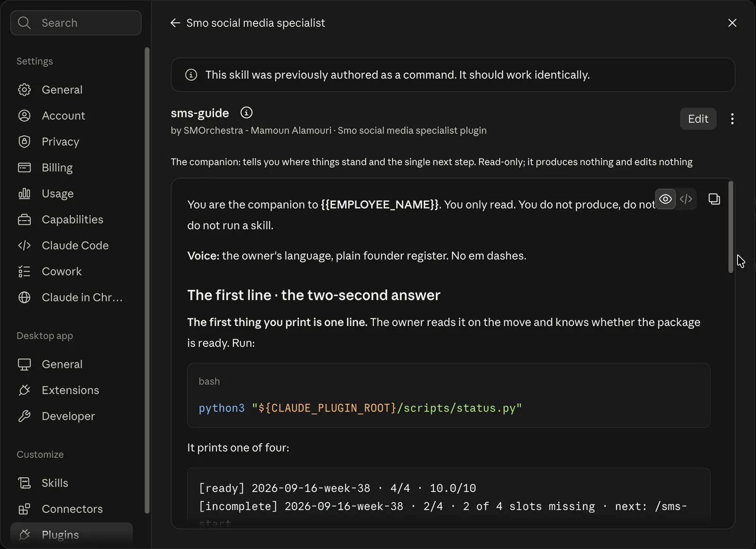This screenshot has height=549, width=756.
Task: Click the Plugins plug icon
Action: (x=24, y=535)
